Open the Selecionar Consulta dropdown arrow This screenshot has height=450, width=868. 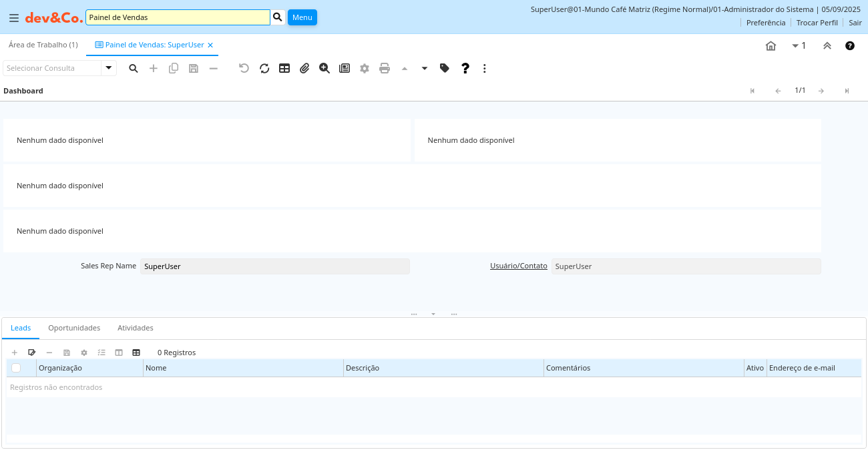coord(109,68)
